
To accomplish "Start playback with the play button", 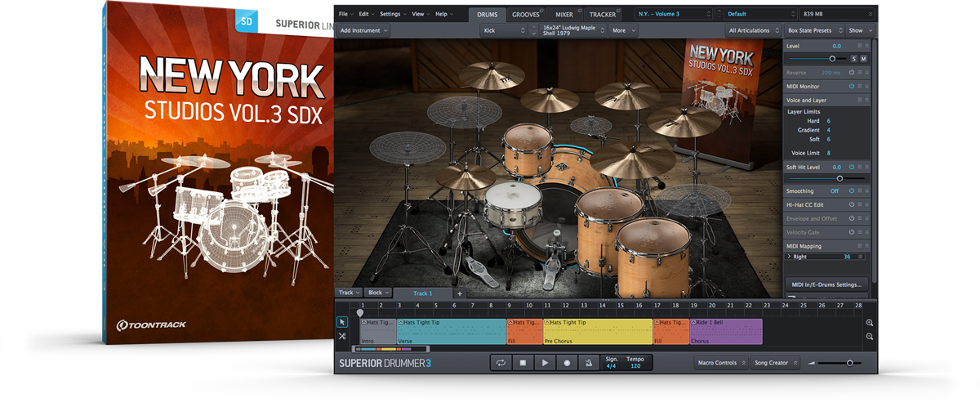I will [545, 363].
